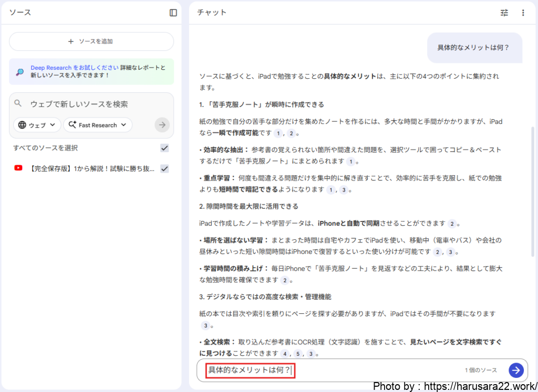Click the 1 個のソース label

[480, 370]
